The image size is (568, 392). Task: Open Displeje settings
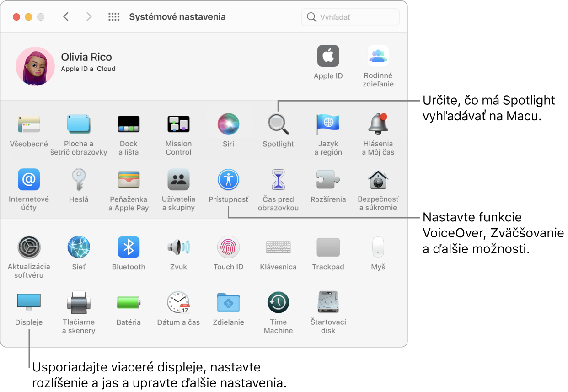pos(29,302)
